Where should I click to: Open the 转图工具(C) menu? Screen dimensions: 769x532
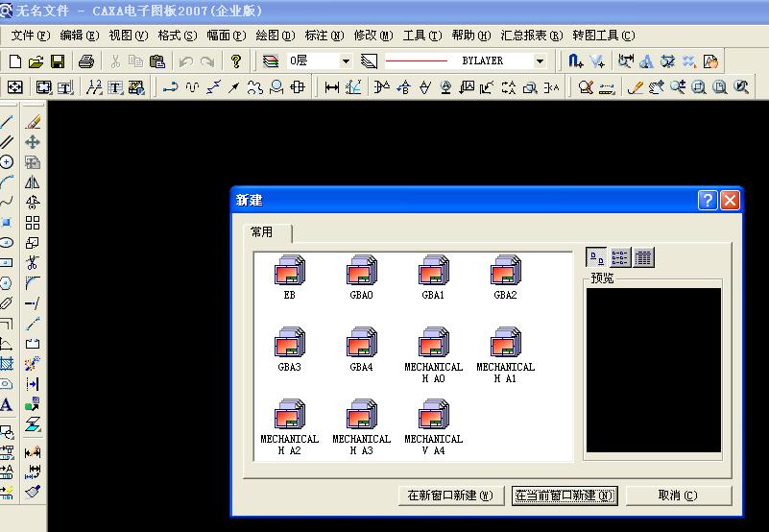(604, 36)
